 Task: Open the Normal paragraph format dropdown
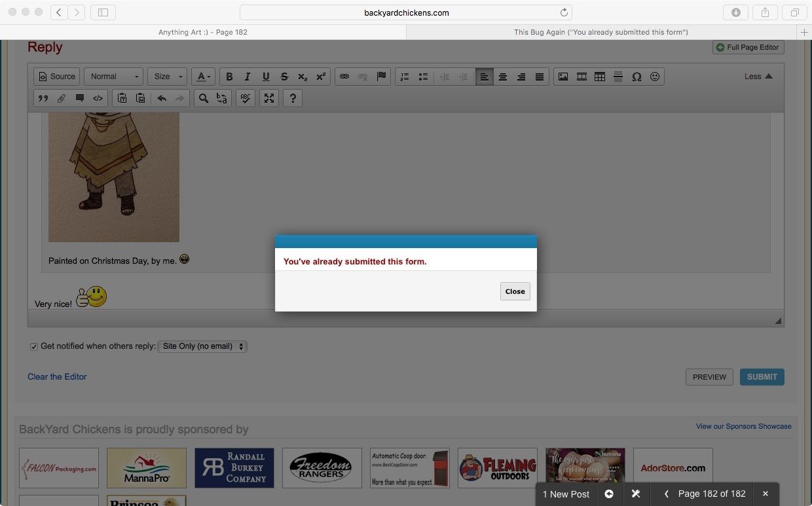point(113,77)
